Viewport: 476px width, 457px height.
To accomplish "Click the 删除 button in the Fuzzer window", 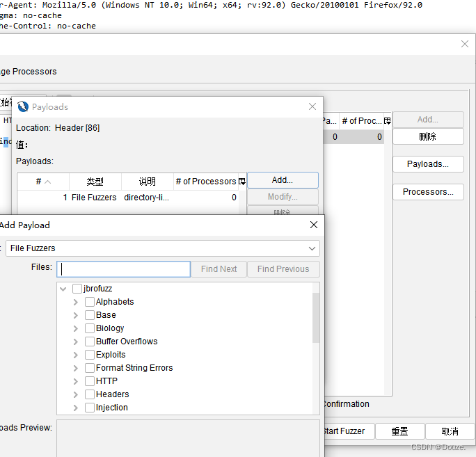I will 428,136.
